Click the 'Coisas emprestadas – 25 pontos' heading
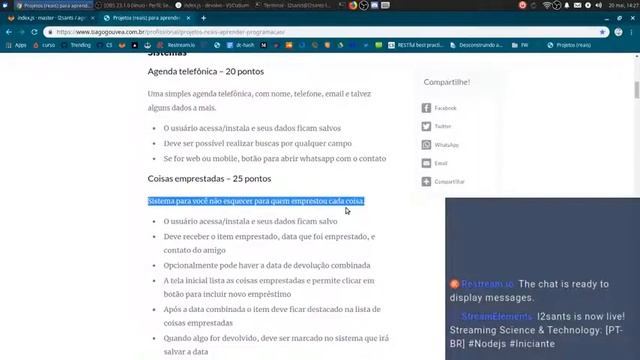640x360 pixels. tap(209, 178)
